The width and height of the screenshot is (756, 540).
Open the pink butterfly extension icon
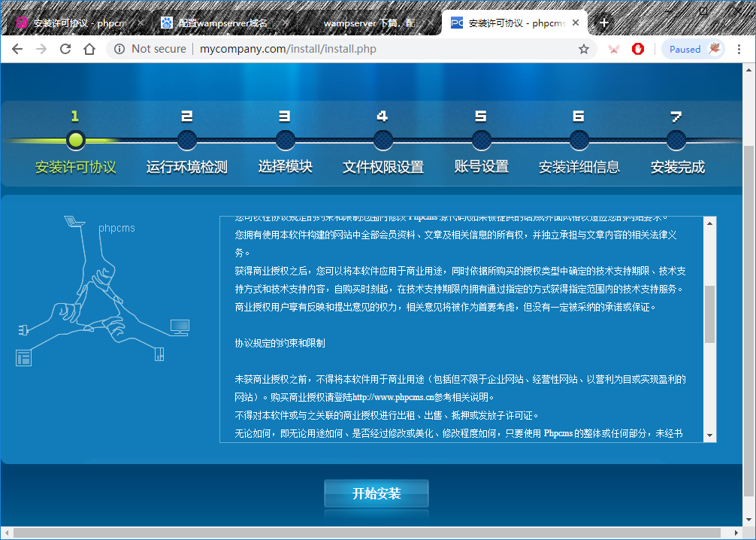[613, 49]
